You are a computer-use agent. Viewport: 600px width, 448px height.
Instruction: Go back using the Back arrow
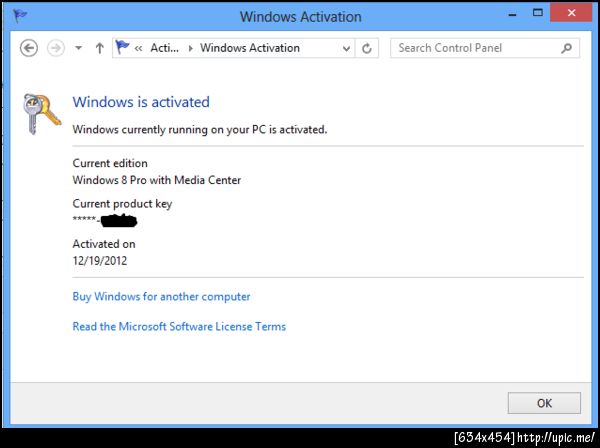tap(29, 48)
